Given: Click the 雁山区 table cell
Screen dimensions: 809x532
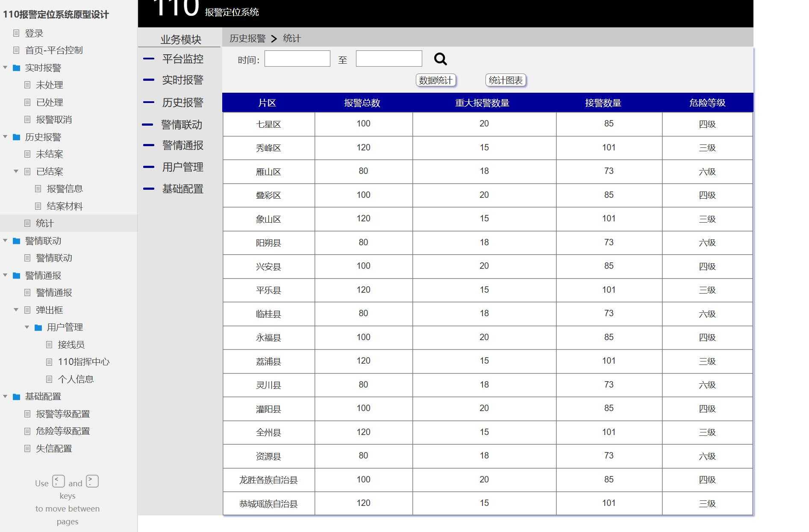Looking at the screenshot, I should [x=269, y=172].
